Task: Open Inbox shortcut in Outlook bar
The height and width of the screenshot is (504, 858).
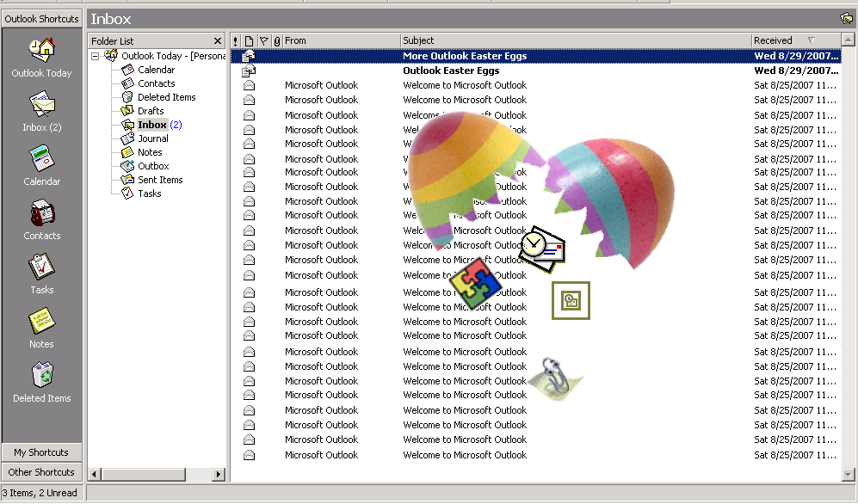Action: [41, 104]
